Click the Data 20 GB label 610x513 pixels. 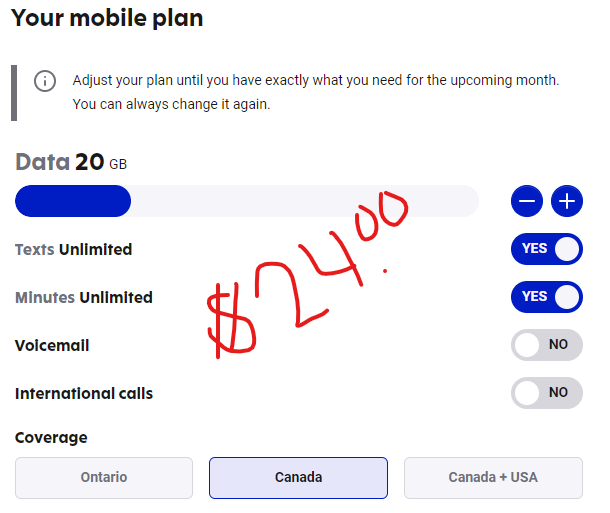[71, 162]
